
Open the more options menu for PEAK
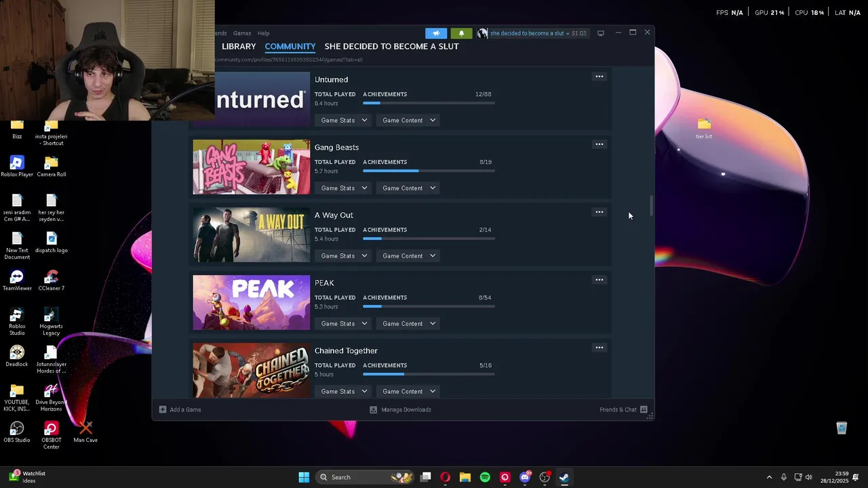599,280
